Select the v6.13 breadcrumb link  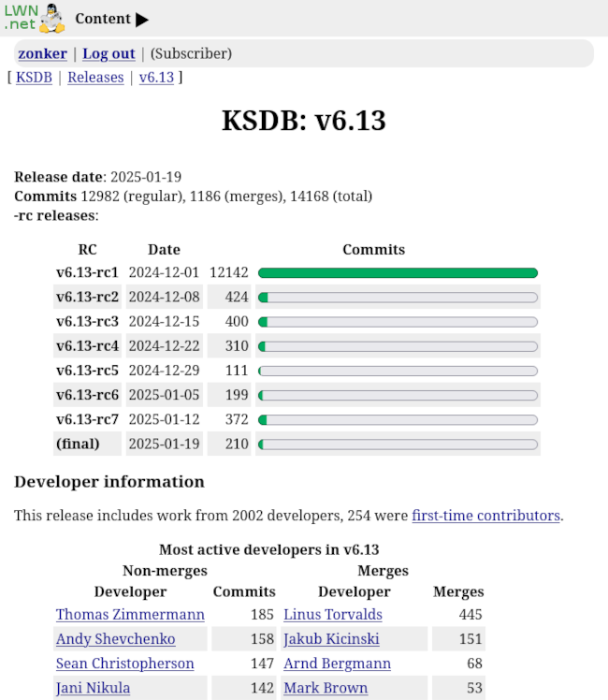pos(156,77)
